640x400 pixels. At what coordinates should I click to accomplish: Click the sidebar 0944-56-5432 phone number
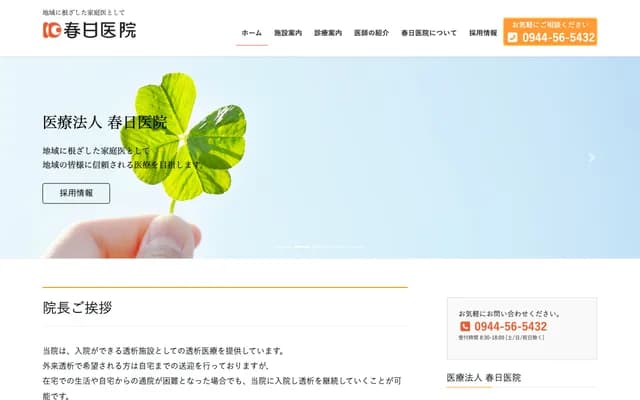click(x=510, y=326)
